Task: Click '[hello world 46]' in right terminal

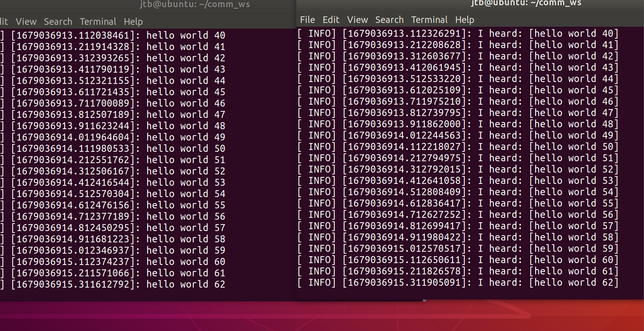Action: tap(574, 102)
